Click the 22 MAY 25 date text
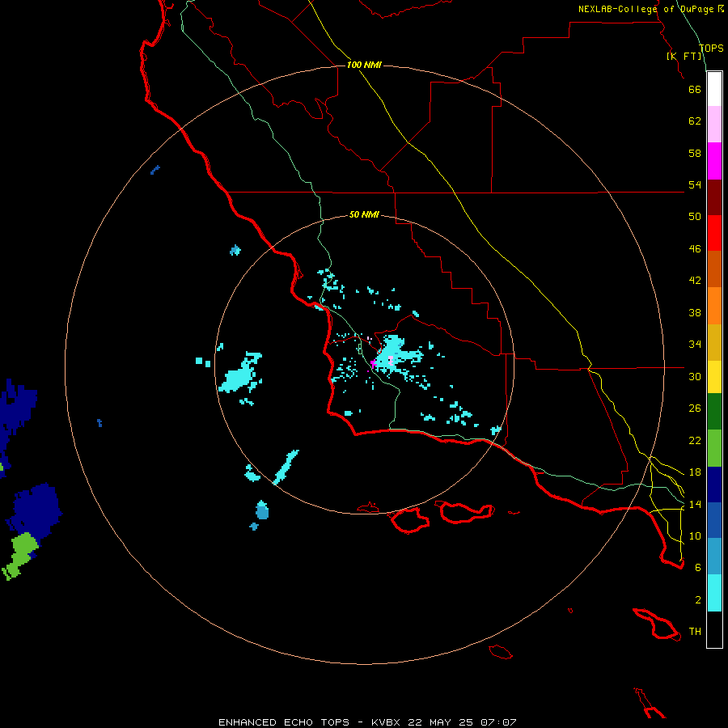This screenshot has width=728, height=728. [x=440, y=722]
